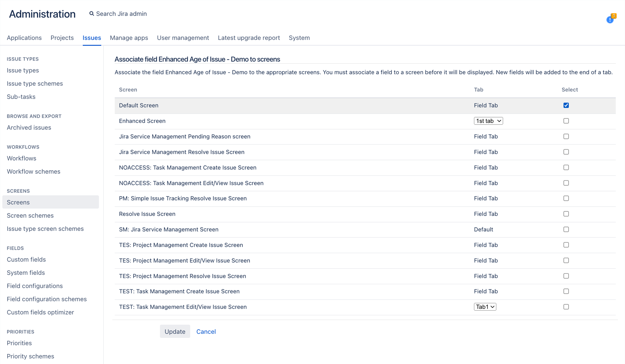
Task: Click the Issue type screen schemes icon
Action: point(45,228)
